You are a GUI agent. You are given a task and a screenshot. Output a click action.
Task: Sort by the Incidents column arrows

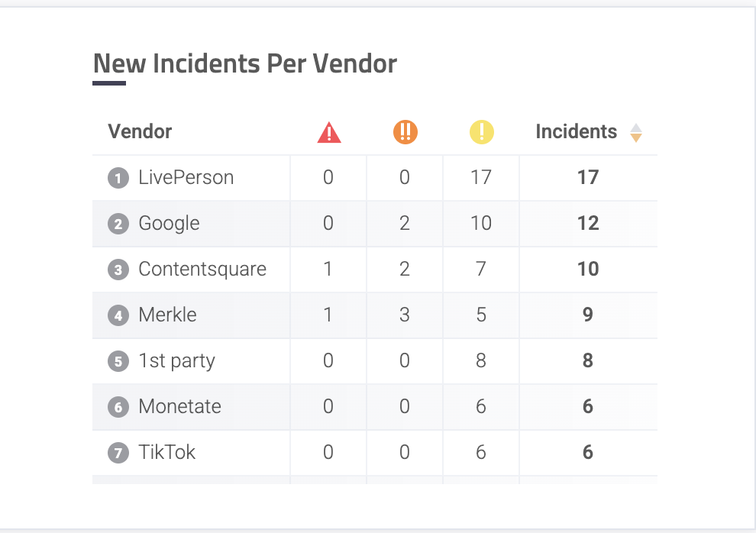[x=635, y=133]
